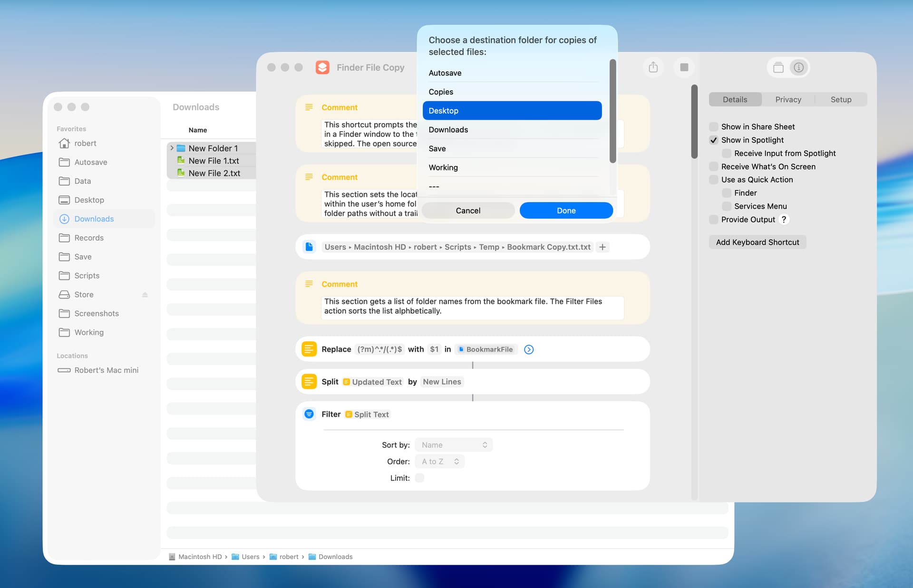This screenshot has width=913, height=588.
Task: Click the shortcut details info icon
Action: tap(799, 67)
